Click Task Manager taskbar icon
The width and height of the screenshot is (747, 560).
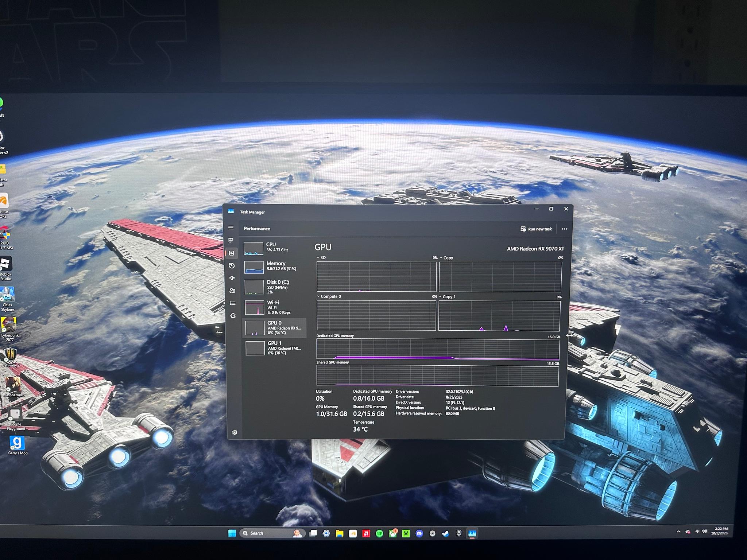pos(472,534)
